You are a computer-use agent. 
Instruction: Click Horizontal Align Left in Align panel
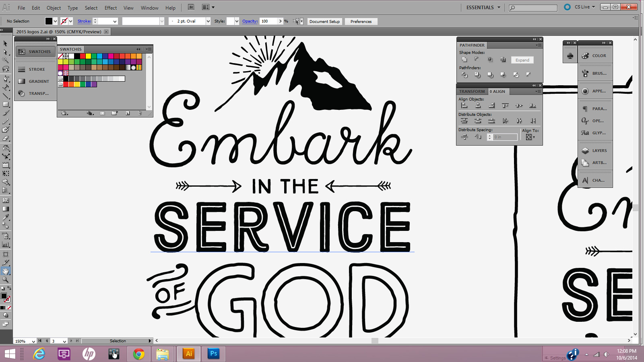pyautogui.click(x=464, y=105)
